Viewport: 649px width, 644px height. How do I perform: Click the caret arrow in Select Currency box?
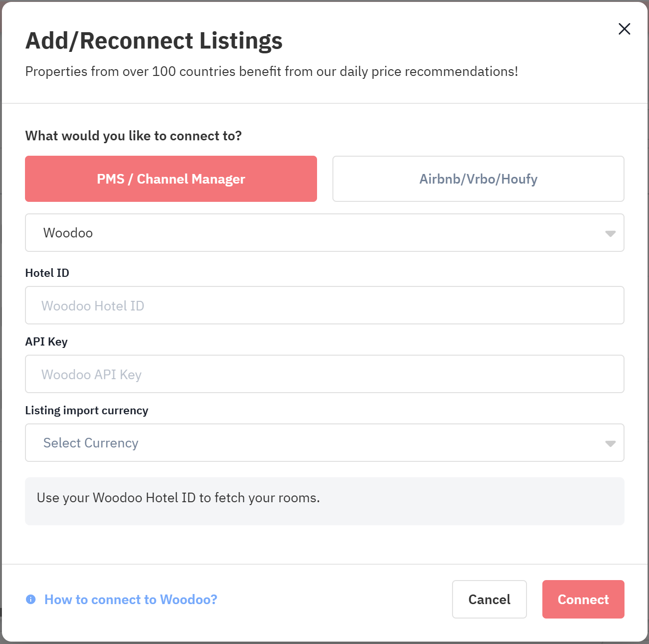pos(610,444)
